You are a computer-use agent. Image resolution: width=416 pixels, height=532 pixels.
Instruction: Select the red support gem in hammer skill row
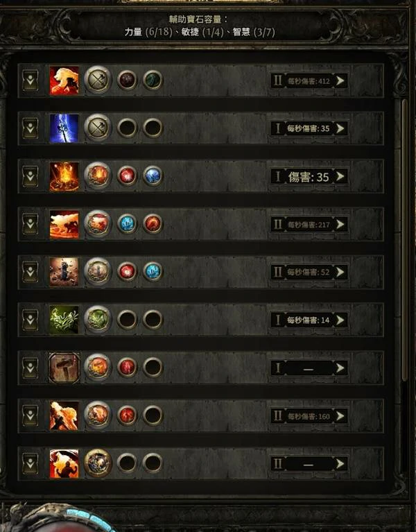click(127, 368)
